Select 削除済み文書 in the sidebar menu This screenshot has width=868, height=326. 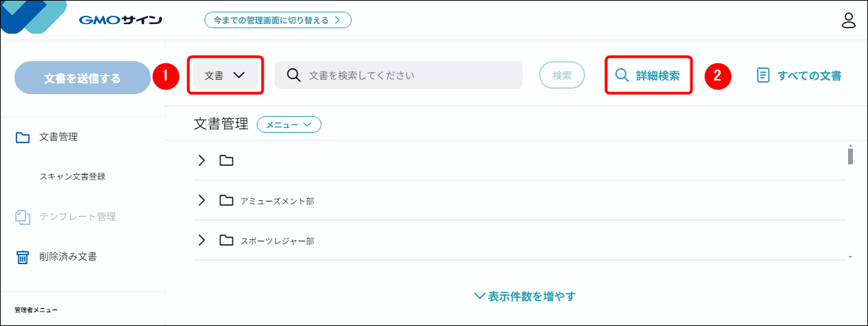[67, 257]
